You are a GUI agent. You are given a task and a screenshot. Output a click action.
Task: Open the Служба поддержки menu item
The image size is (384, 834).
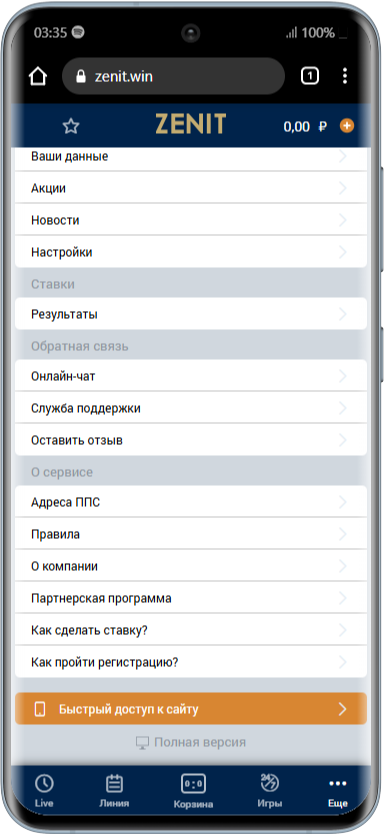[x=191, y=408]
